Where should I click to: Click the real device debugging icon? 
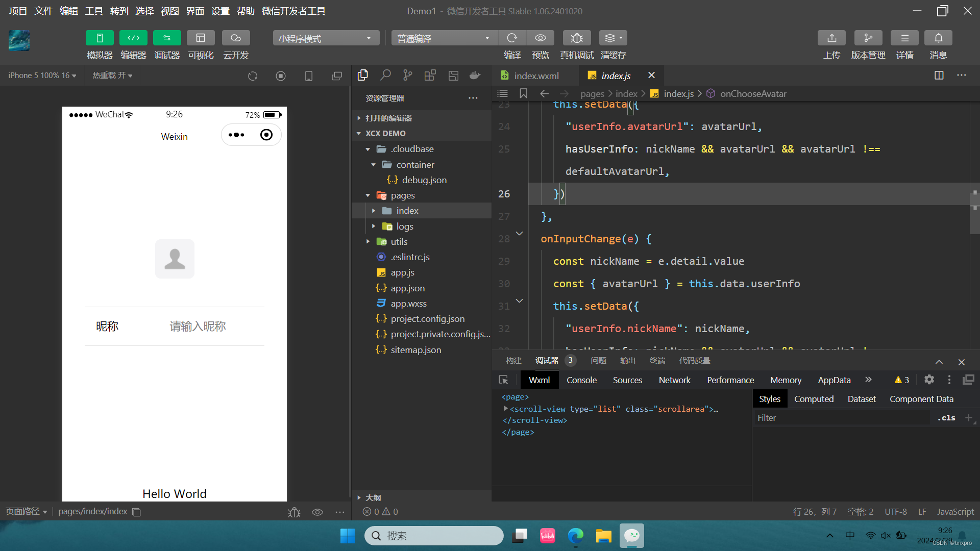576,38
